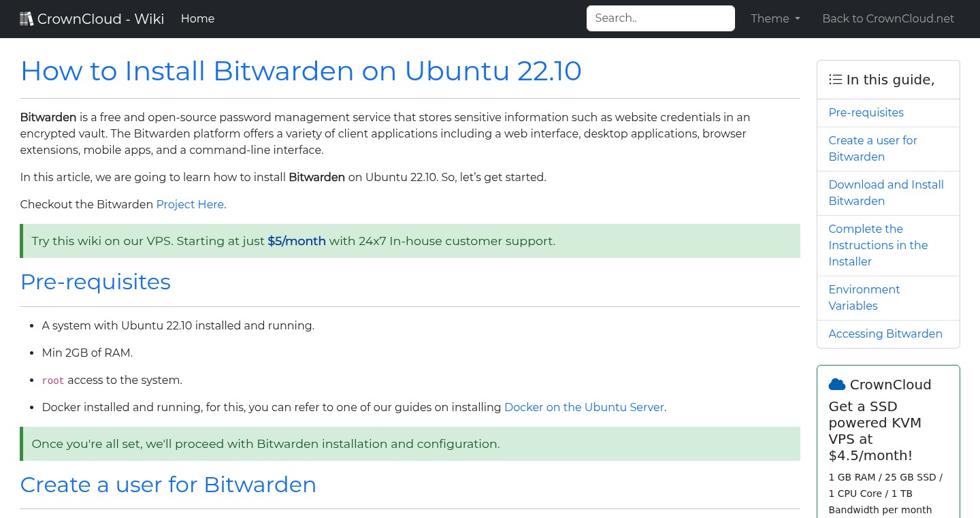Click the 'Create a user for Bitwarden' heading

[x=168, y=484]
